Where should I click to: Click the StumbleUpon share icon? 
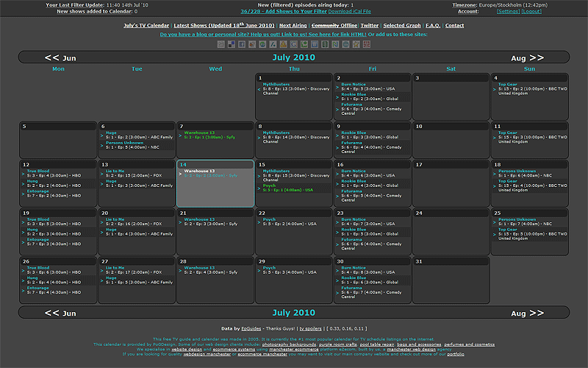coord(262,44)
